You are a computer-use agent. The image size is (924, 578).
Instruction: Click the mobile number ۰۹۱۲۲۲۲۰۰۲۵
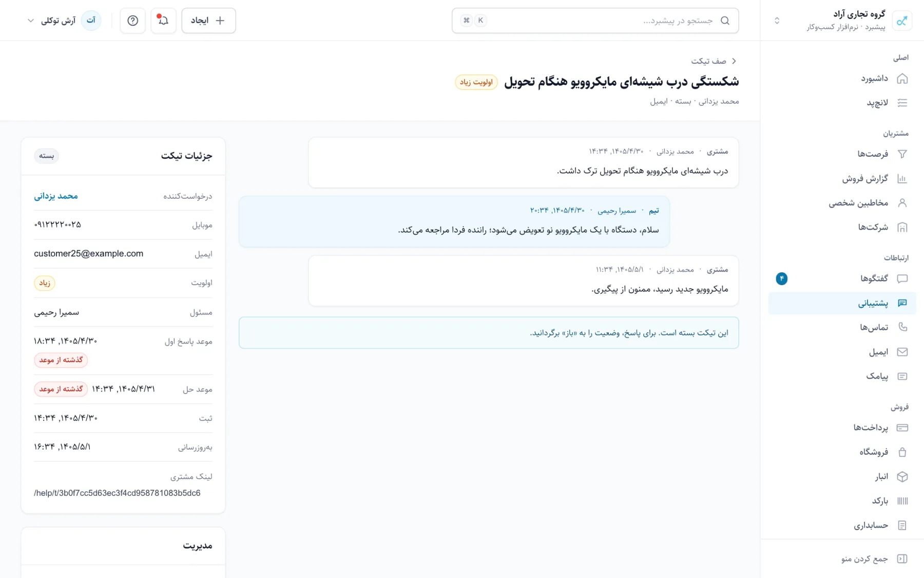tap(57, 225)
